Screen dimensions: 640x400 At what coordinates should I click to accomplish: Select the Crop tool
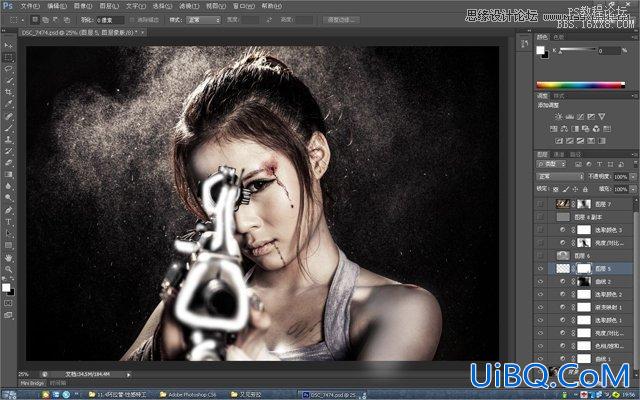[x=8, y=92]
